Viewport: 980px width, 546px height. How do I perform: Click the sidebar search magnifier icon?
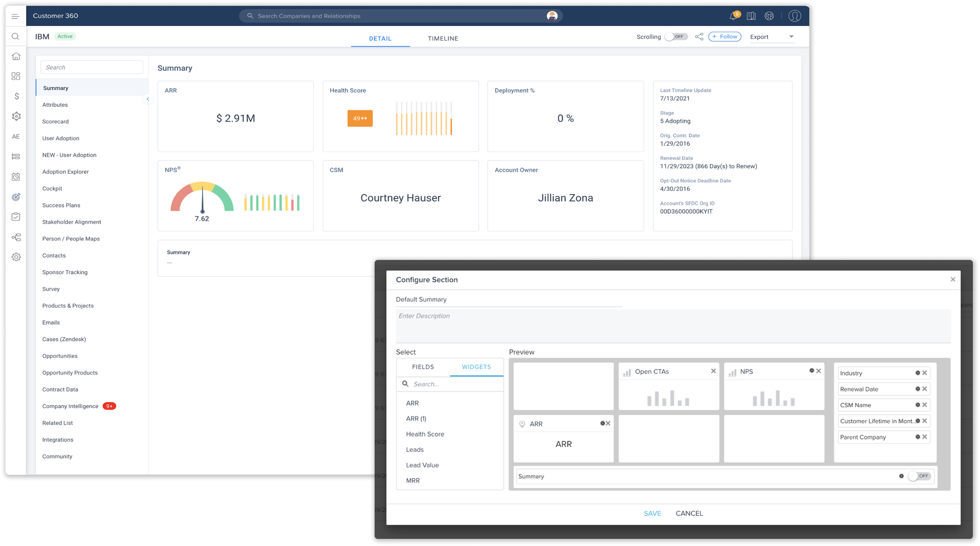(x=15, y=36)
